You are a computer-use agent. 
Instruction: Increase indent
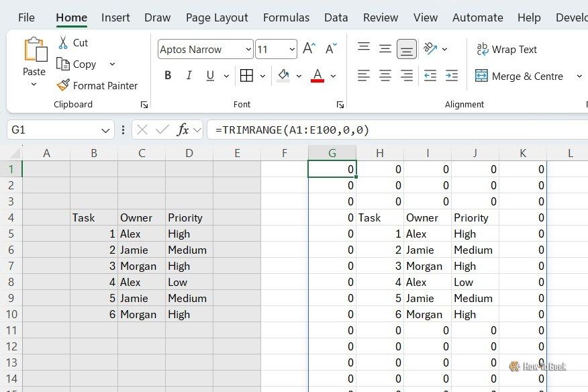(452, 76)
